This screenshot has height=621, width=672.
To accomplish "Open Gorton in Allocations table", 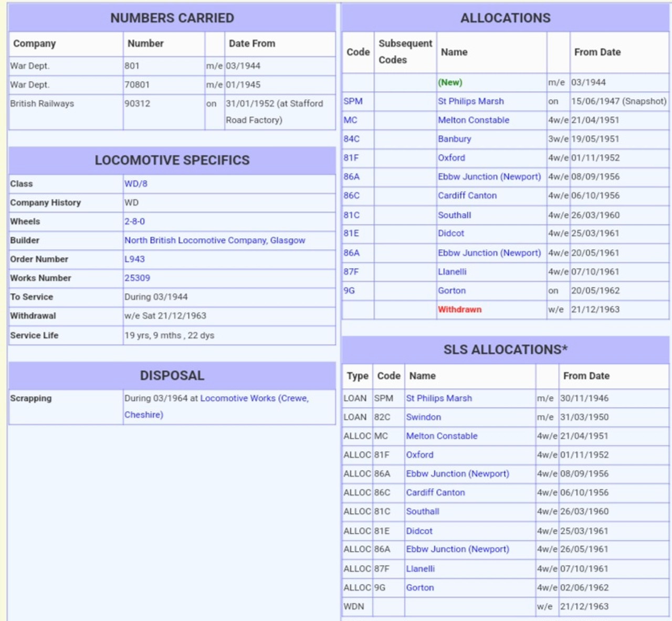I will (x=451, y=291).
